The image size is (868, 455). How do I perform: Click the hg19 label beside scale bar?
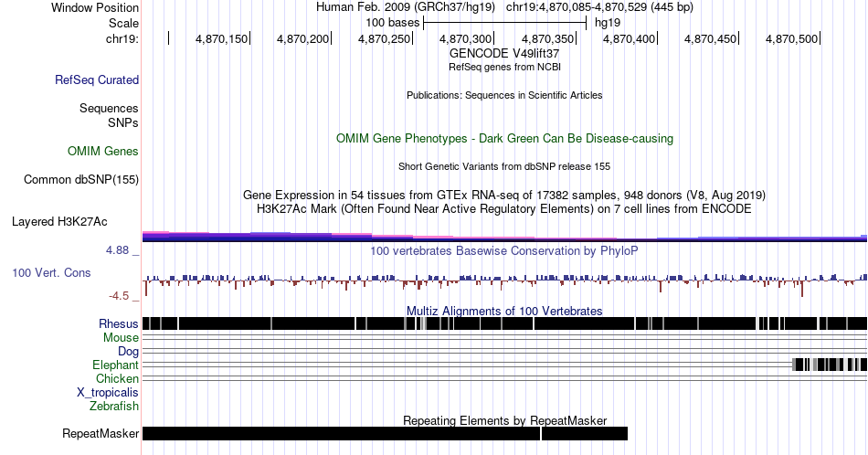(608, 23)
